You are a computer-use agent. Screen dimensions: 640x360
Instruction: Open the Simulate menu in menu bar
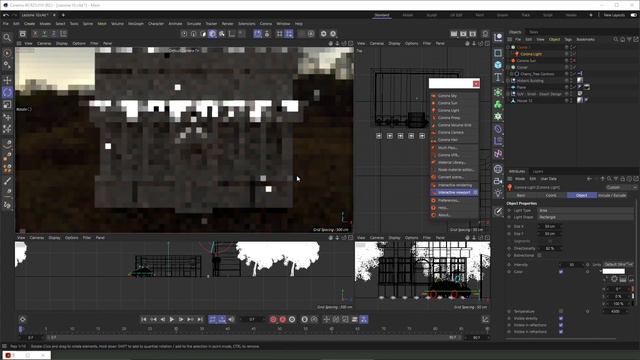coord(194,24)
